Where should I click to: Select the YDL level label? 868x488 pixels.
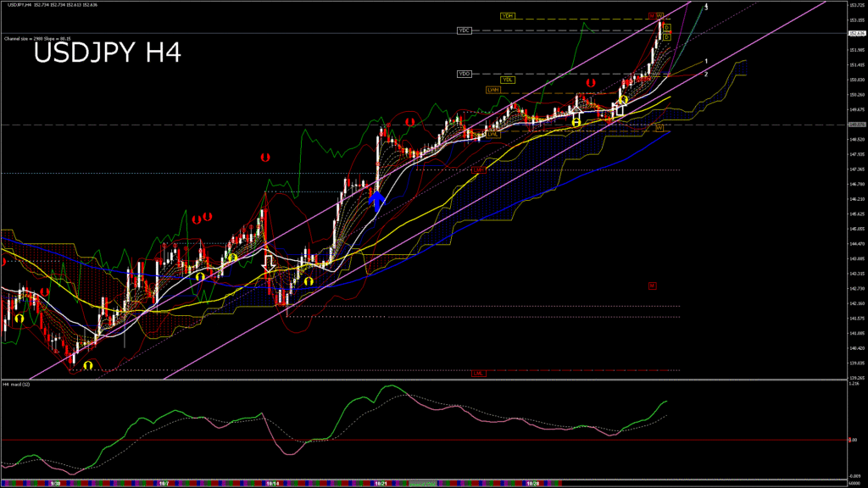[507, 80]
